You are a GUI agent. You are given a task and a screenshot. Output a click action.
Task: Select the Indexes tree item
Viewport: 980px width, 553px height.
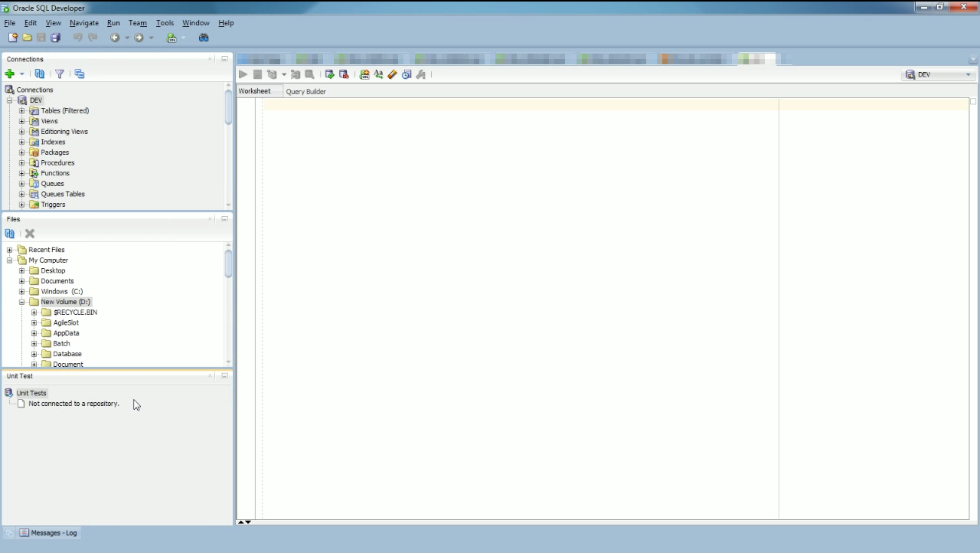(53, 142)
